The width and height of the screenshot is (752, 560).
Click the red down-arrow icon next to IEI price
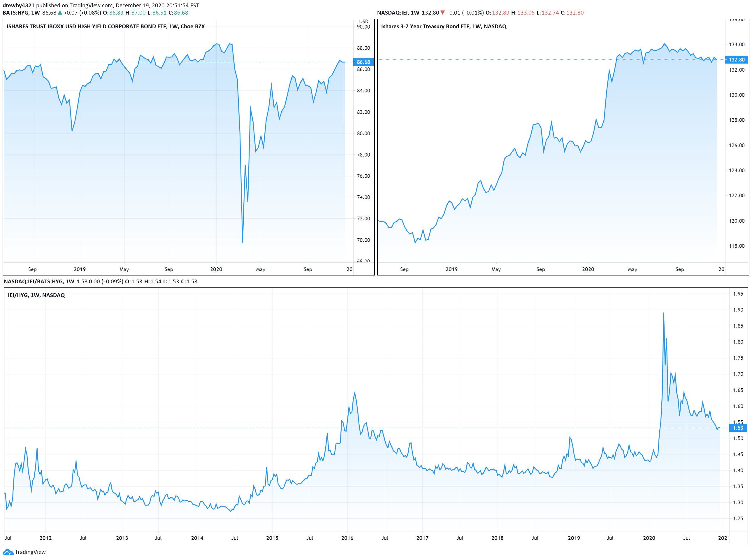tap(442, 13)
